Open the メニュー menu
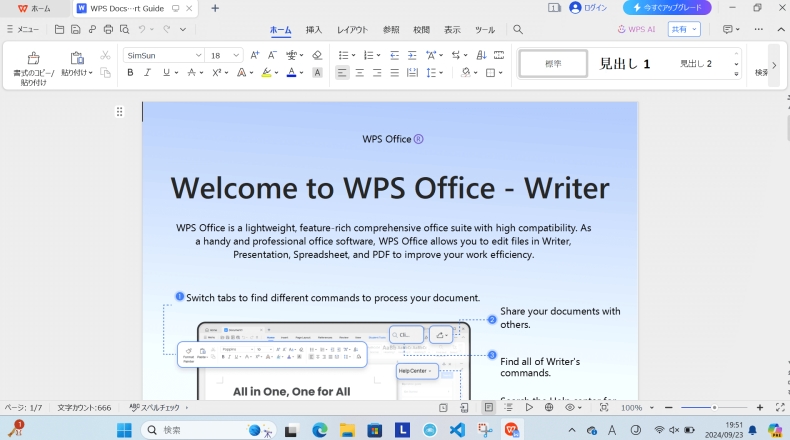 tap(23, 30)
